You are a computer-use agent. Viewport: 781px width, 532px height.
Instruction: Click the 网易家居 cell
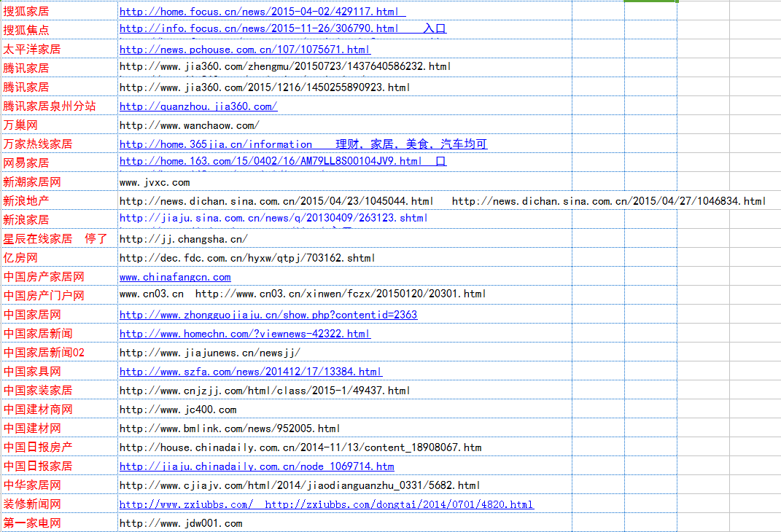point(60,163)
